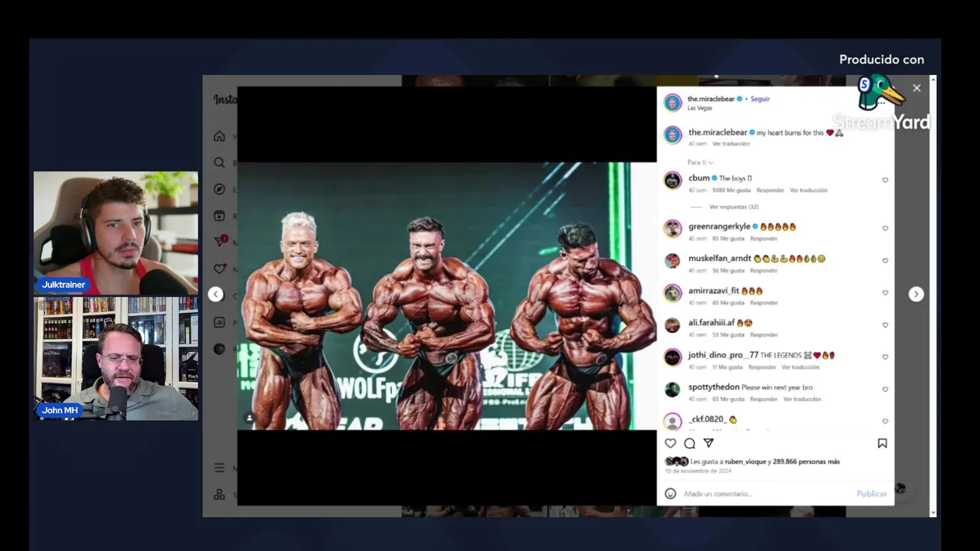Open amirrazavi_fit username
The height and width of the screenshot is (551, 980).
[714, 291]
